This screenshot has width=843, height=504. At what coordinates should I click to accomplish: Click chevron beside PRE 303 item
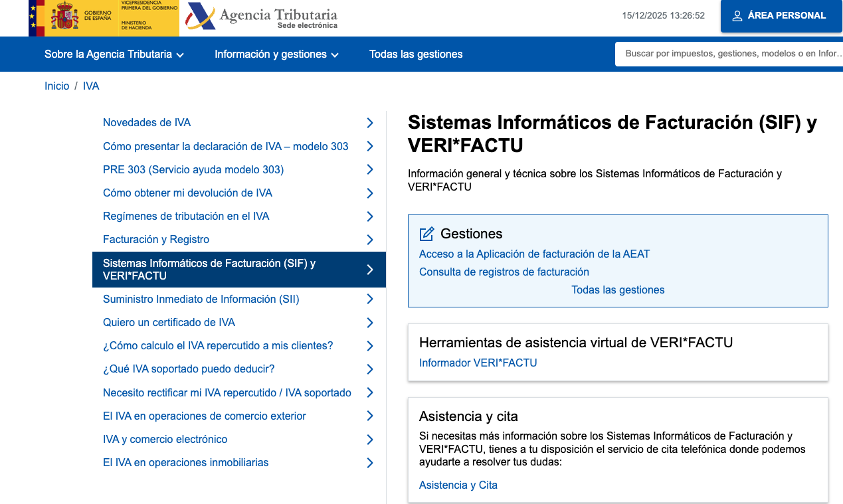[x=370, y=169]
